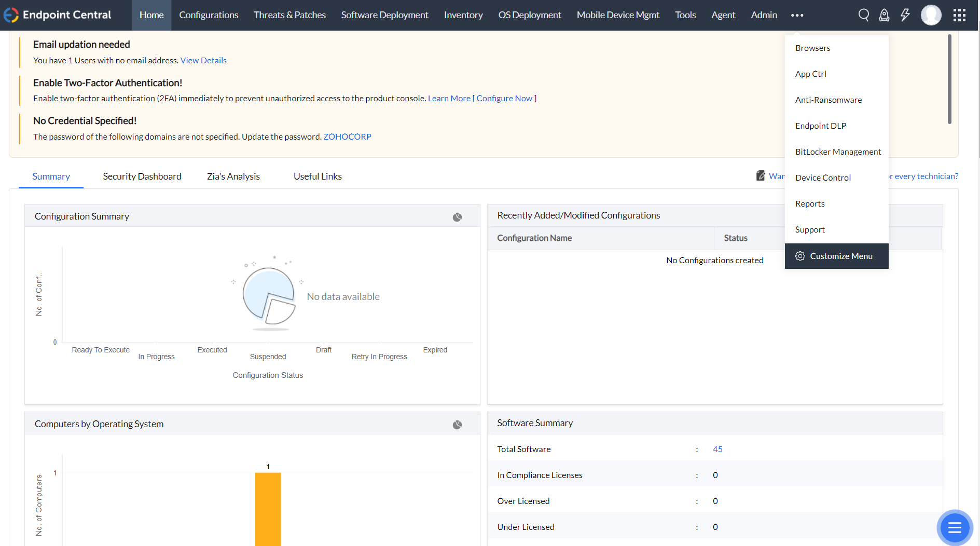Open the rocket quick launch icon
The image size is (980, 546).
pos(884,15)
